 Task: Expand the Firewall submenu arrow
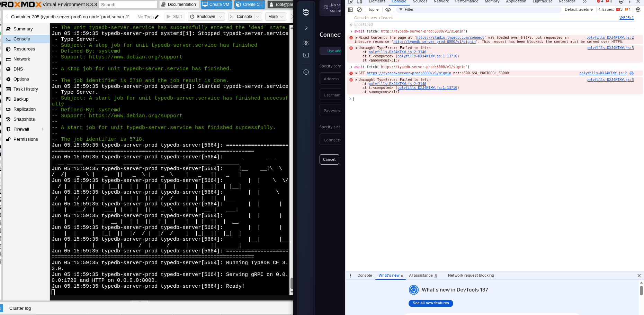point(43,129)
